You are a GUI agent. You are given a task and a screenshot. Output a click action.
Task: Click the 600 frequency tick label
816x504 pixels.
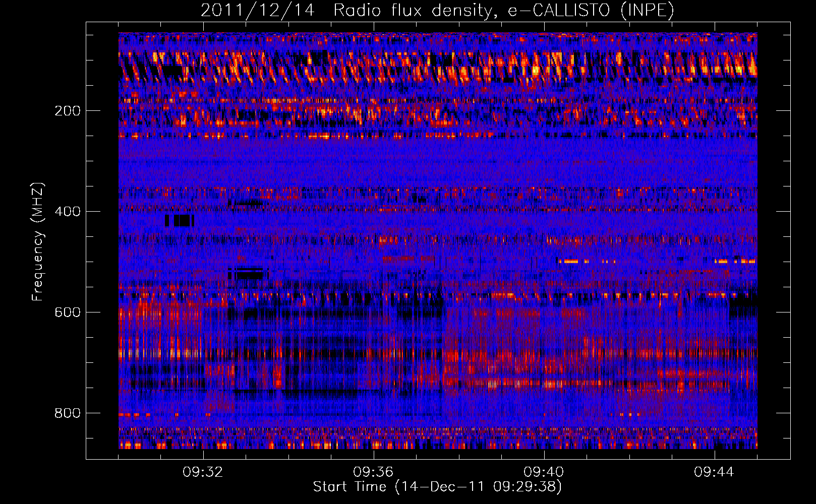[x=68, y=312]
